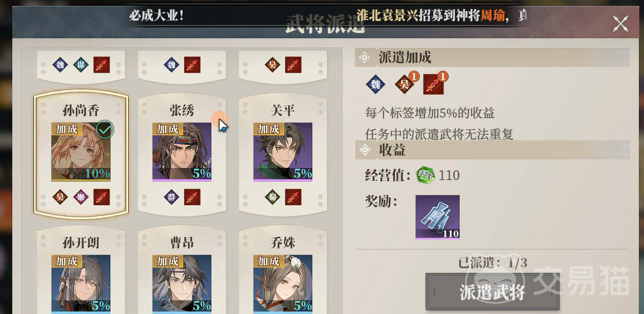
Task: Click the red sword tag in 派遣加成
Action: [433, 84]
